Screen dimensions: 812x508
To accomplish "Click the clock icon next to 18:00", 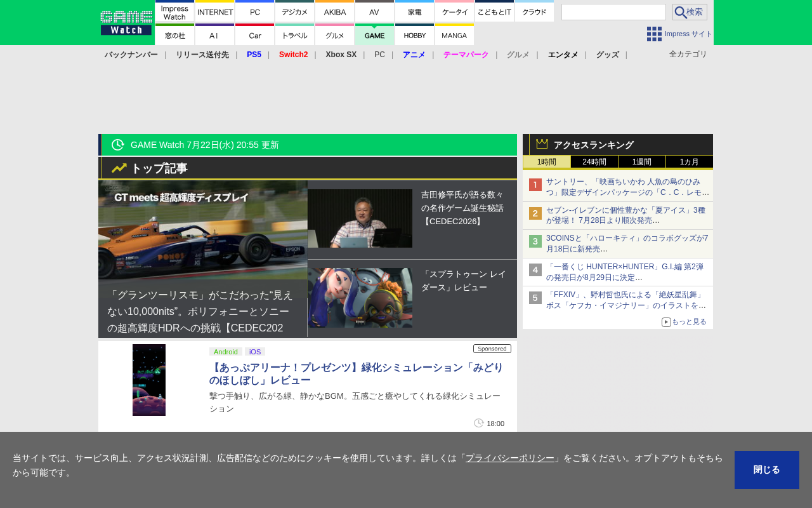I will (x=479, y=423).
